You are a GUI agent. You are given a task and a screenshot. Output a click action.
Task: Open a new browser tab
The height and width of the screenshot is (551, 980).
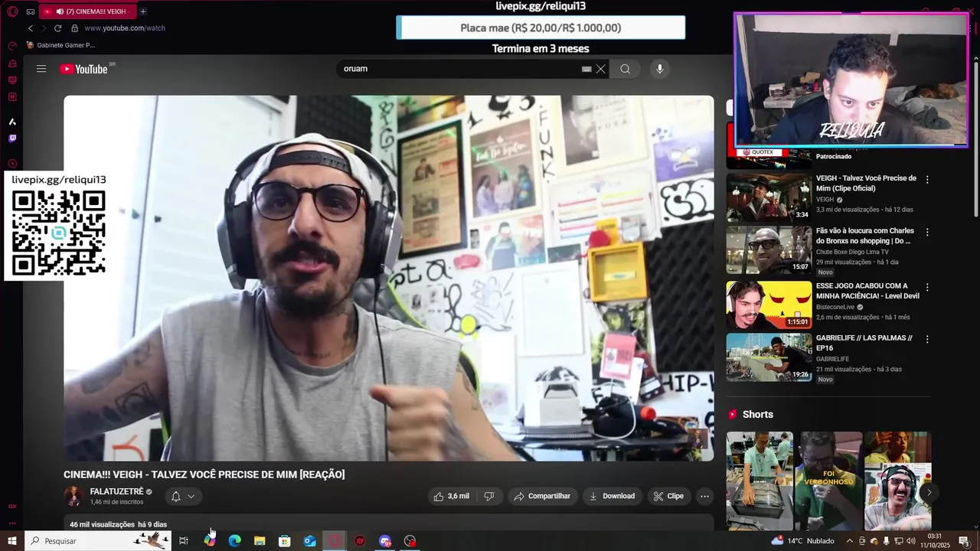142,11
